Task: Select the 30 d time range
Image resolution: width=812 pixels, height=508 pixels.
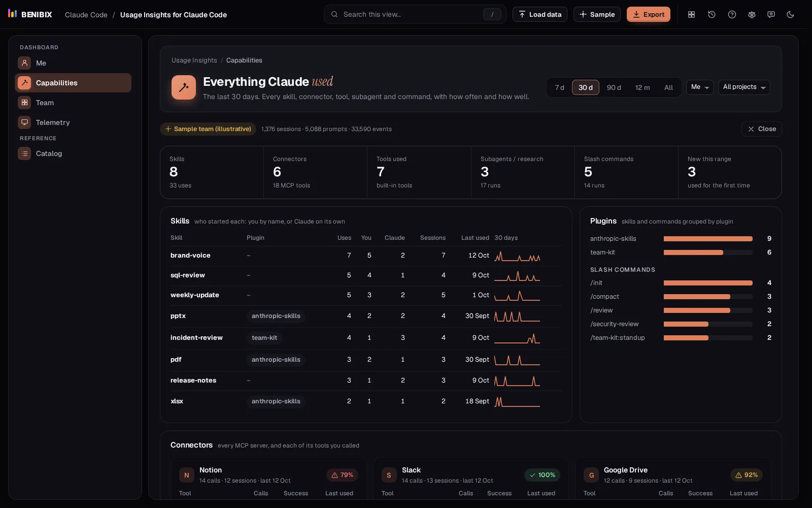Action: [586, 87]
